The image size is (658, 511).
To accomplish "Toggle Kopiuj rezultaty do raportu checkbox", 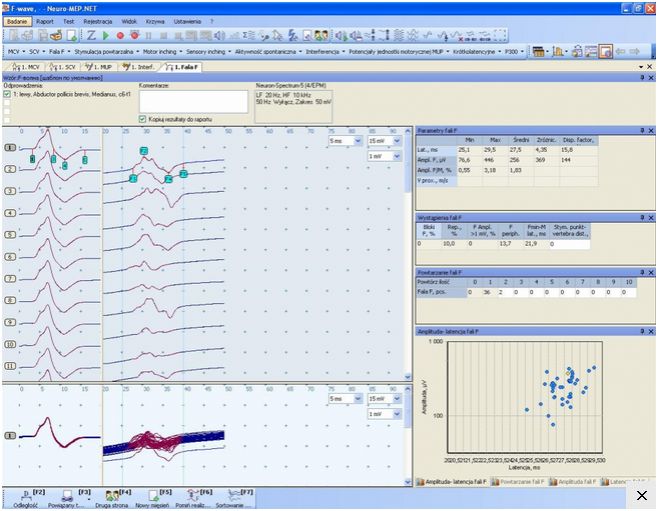I will (x=142, y=118).
